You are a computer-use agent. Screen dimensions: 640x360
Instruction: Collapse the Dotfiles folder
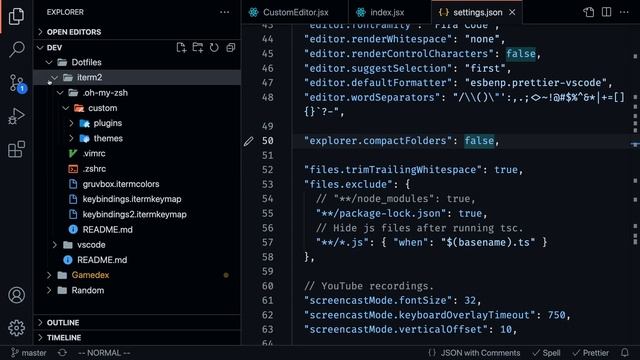tap(49, 62)
